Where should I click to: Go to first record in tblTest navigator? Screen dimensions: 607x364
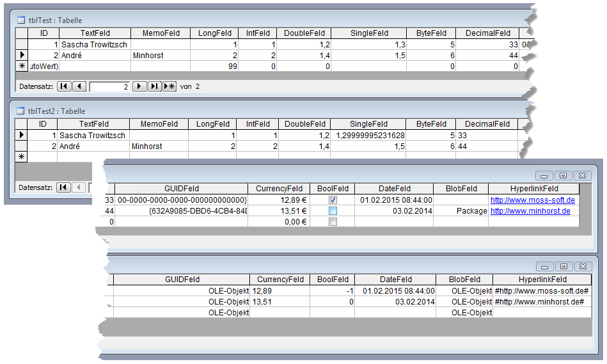(x=64, y=86)
